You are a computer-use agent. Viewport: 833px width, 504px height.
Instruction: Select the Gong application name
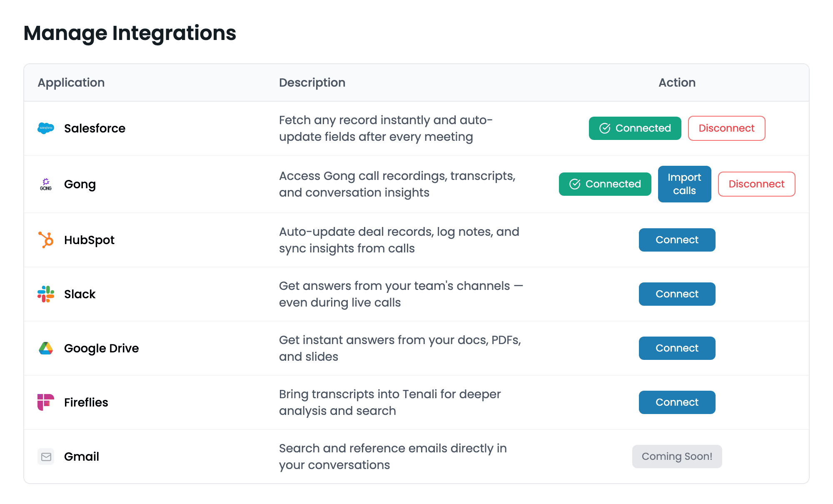(x=80, y=185)
